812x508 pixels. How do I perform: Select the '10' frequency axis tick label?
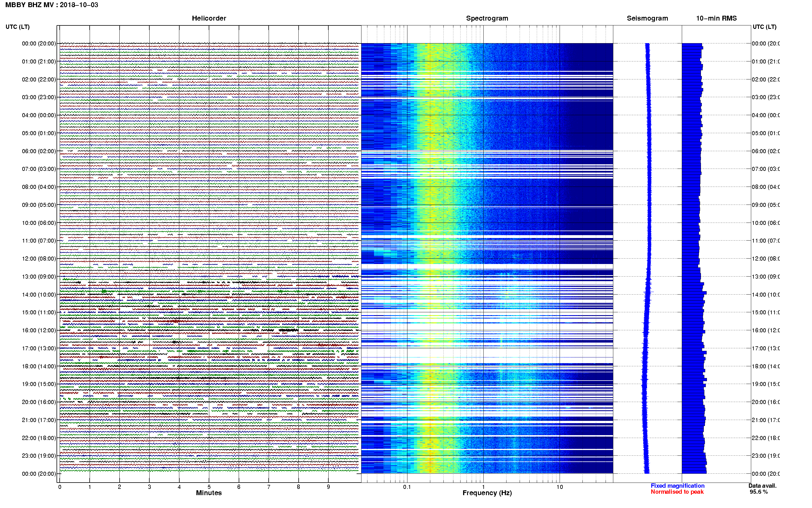559,487
